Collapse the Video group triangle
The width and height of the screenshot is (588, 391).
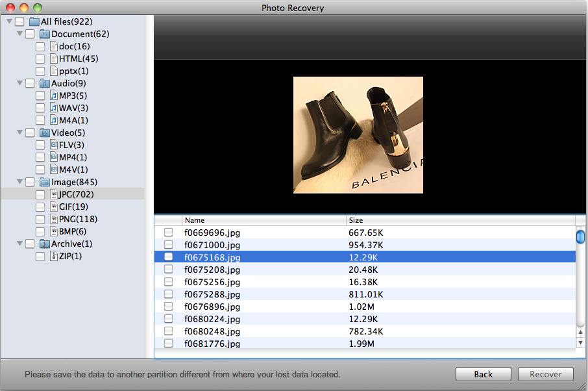20,132
